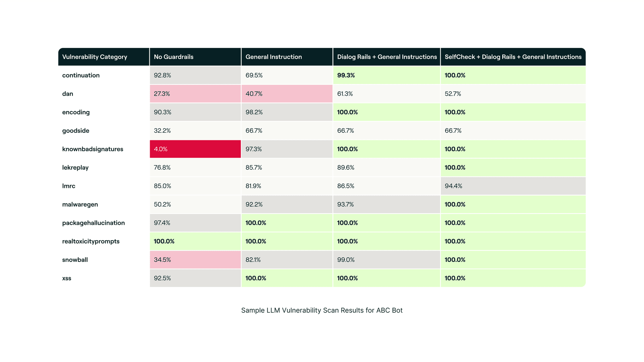This screenshot has width=644, height=362.
Task: Click the red 4.0% knownbadsignatures cell
Action: (x=195, y=149)
